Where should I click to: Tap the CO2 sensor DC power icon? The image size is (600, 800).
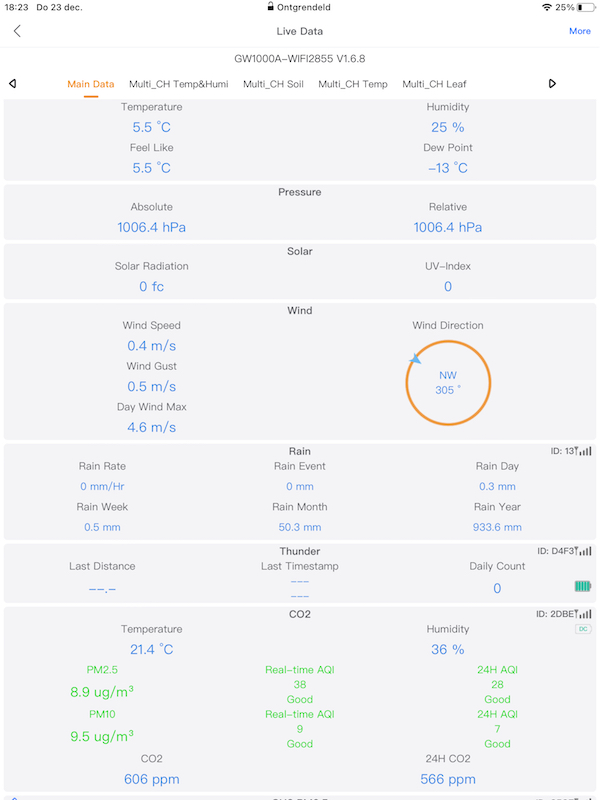pyautogui.click(x=583, y=629)
